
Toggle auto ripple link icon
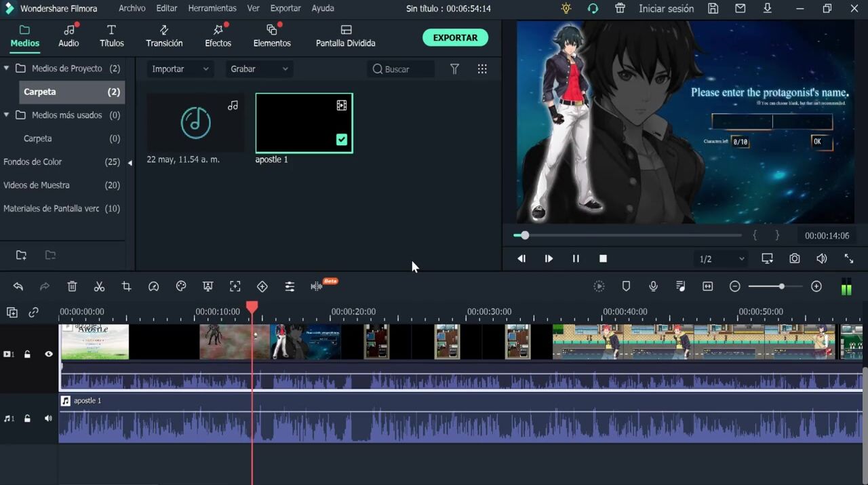pos(33,313)
